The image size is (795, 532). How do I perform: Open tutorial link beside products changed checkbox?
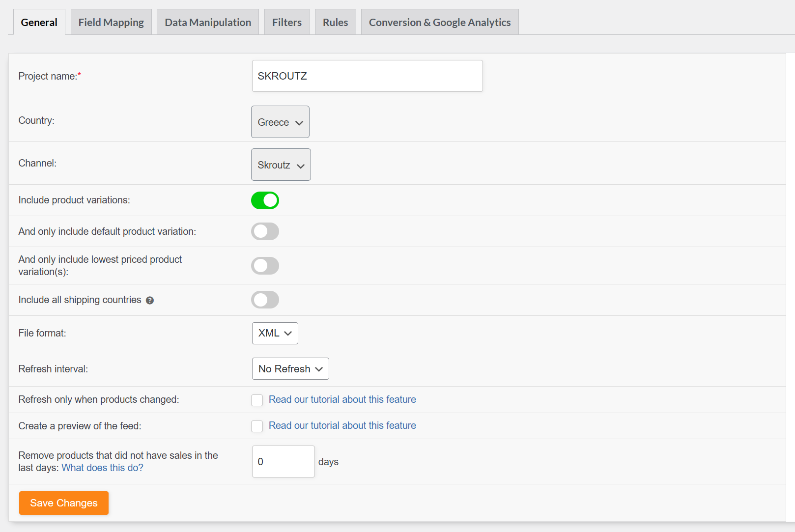[342, 400]
